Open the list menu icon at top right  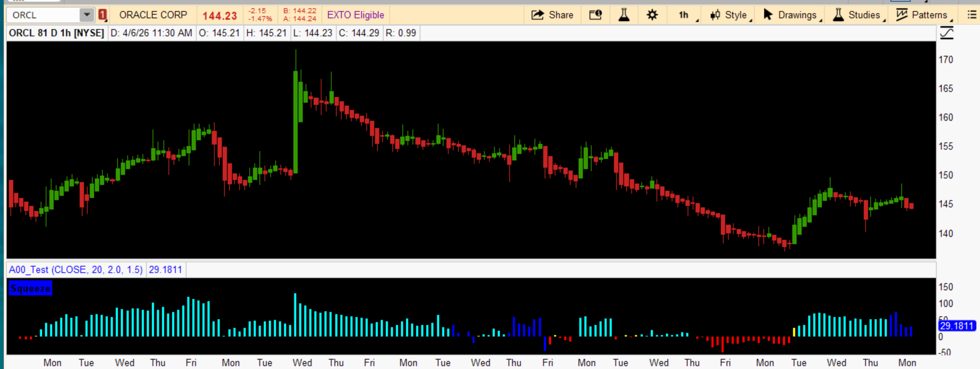[x=972, y=15]
